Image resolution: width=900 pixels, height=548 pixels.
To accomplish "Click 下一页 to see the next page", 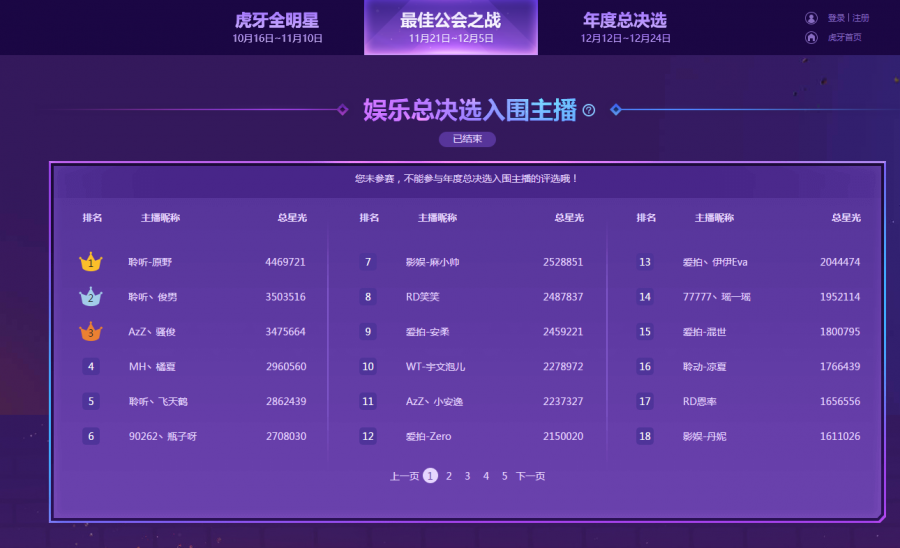I will point(530,476).
